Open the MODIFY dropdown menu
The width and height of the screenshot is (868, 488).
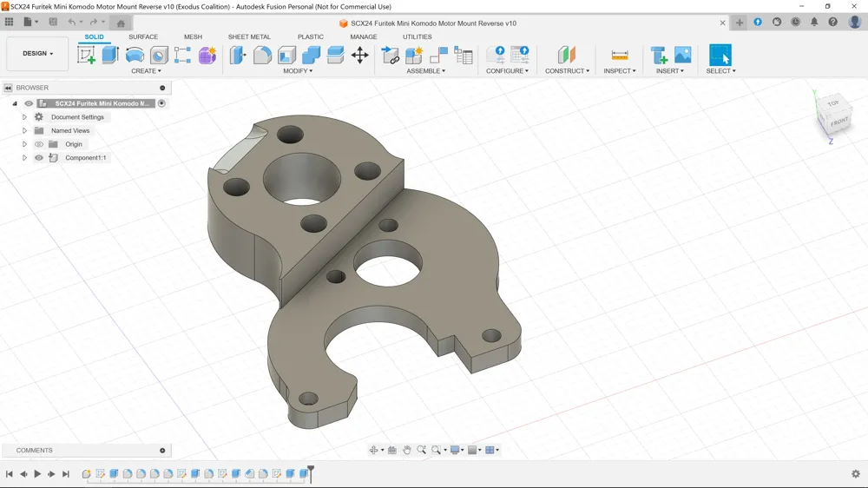coord(298,71)
